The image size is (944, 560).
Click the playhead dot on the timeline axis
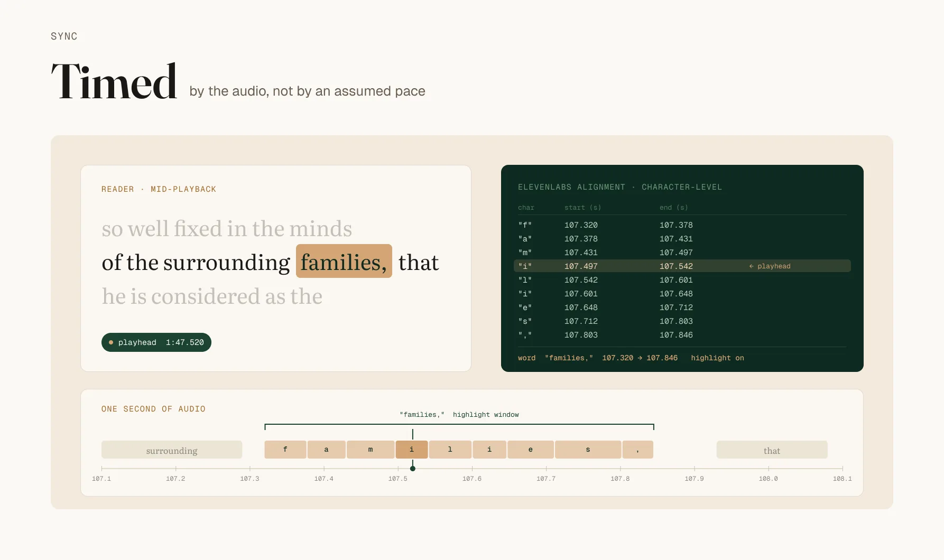click(413, 469)
